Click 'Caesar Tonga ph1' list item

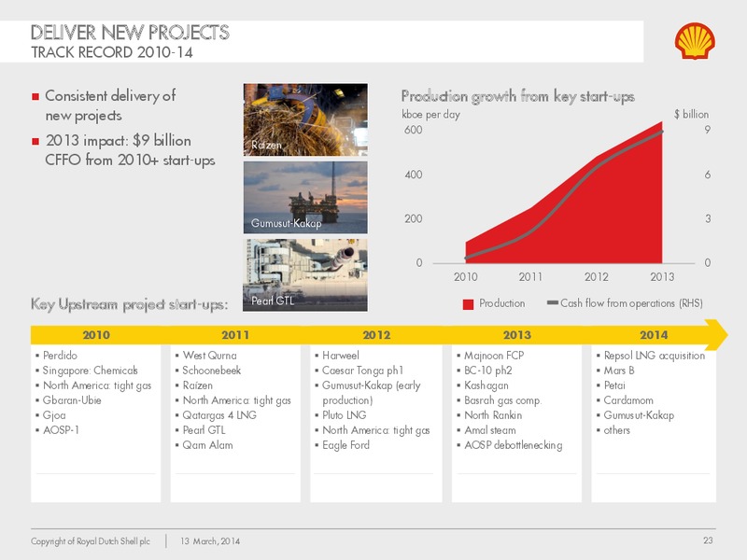coord(363,371)
